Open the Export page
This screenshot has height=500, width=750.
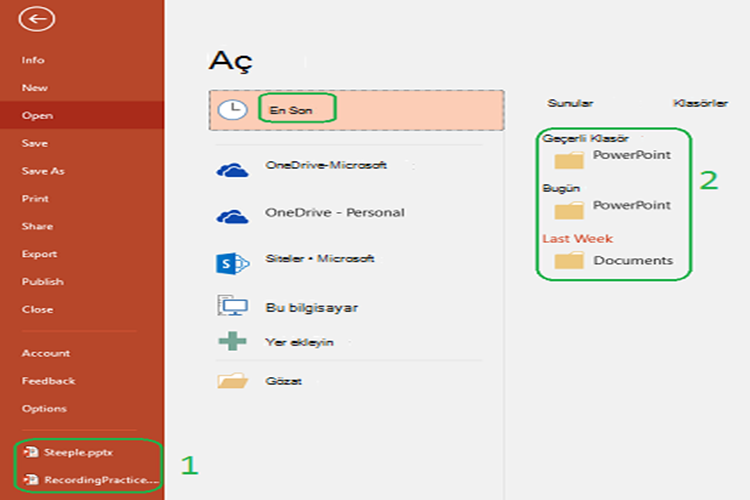coord(39,254)
